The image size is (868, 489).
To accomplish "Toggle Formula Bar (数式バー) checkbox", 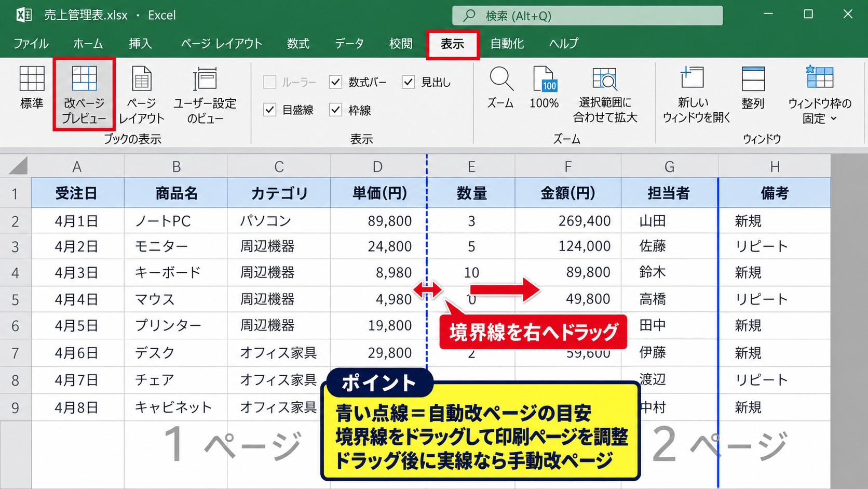I will pyautogui.click(x=335, y=82).
